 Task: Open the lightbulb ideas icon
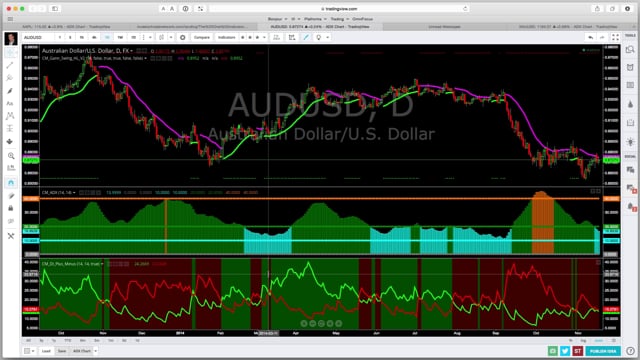pyautogui.click(x=319, y=37)
